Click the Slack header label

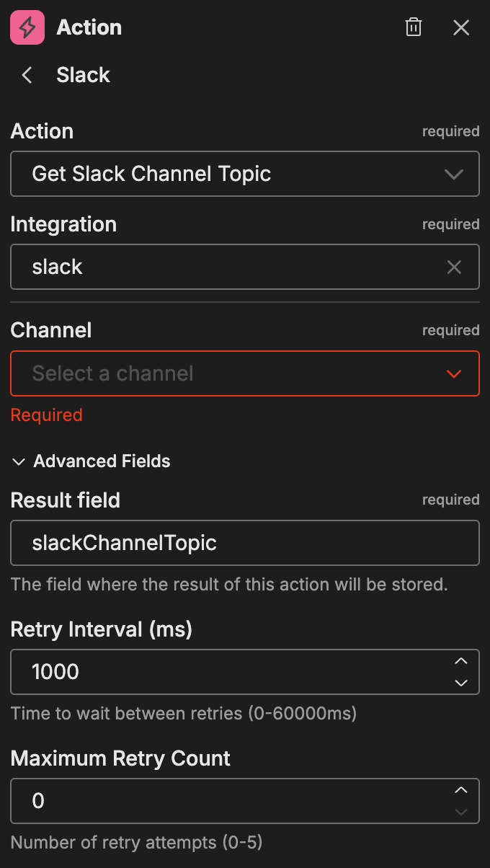83,75
